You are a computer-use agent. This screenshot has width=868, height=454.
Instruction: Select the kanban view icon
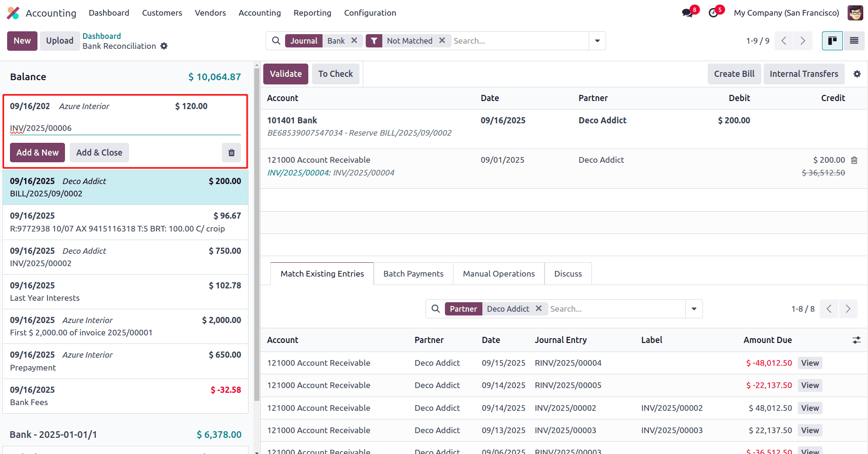click(x=832, y=41)
